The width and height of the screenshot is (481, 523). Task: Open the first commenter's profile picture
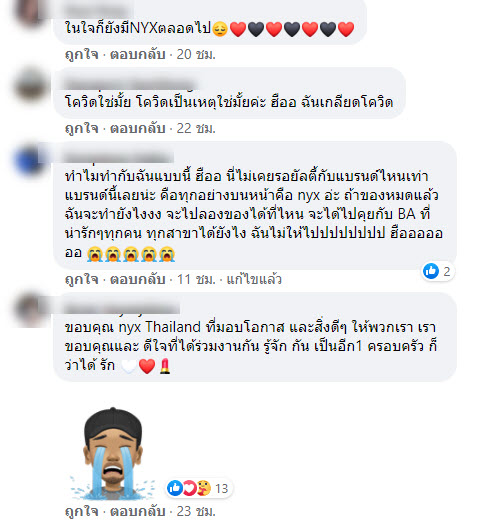[x=30, y=12]
